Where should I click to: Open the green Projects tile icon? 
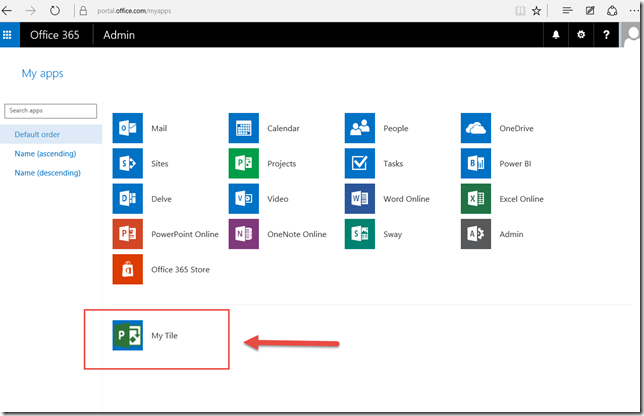point(244,163)
